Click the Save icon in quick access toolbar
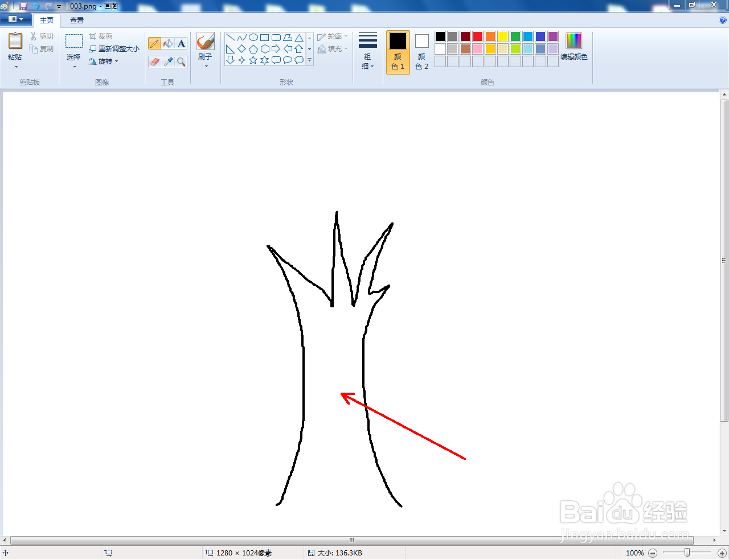The width and height of the screenshot is (729, 560). 23,6
